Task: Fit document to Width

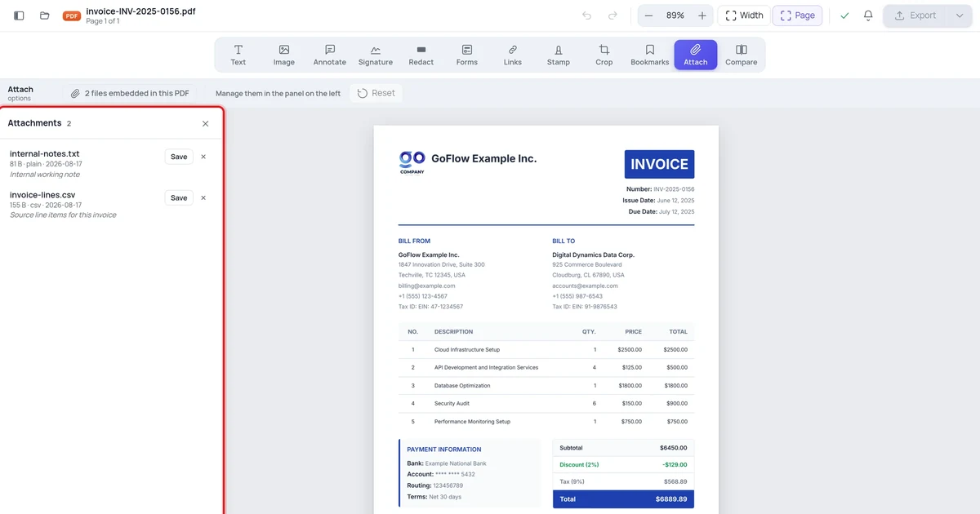Action: click(x=744, y=16)
